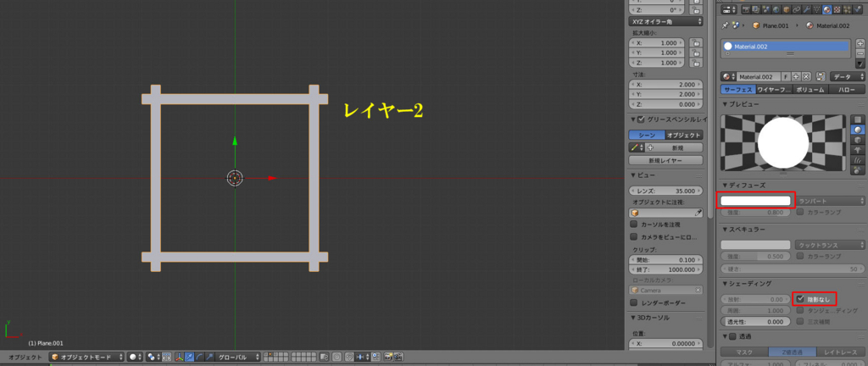The width and height of the screenshot is (868, 366).
Task: Open the ランバート diffuse shader dropdown
Action: tap(829, 200)
